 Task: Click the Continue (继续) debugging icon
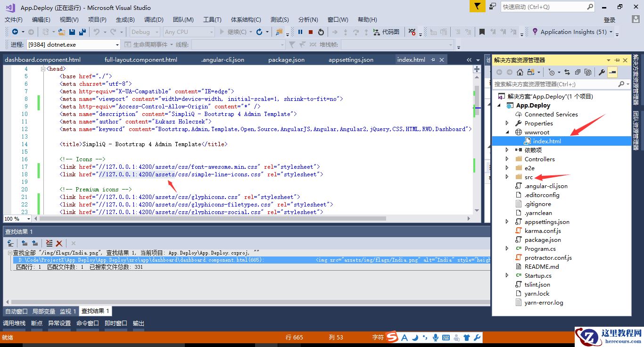tap(234, 32)
